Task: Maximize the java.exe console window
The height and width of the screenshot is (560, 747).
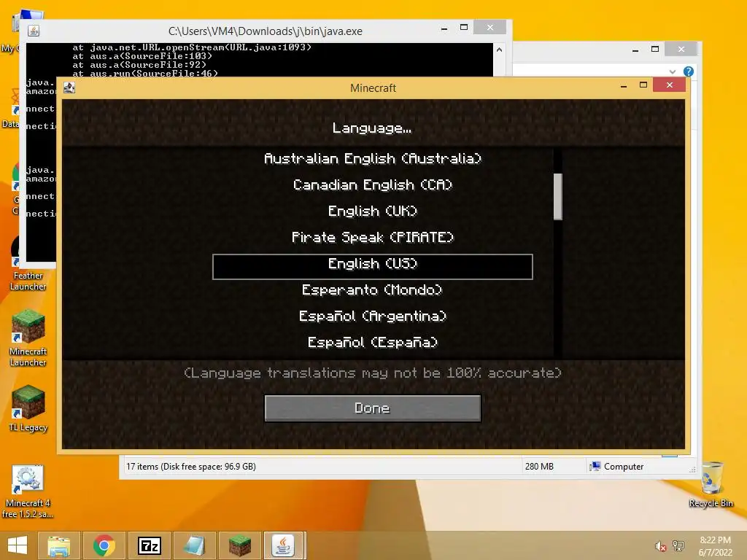Action: [464, 28]
